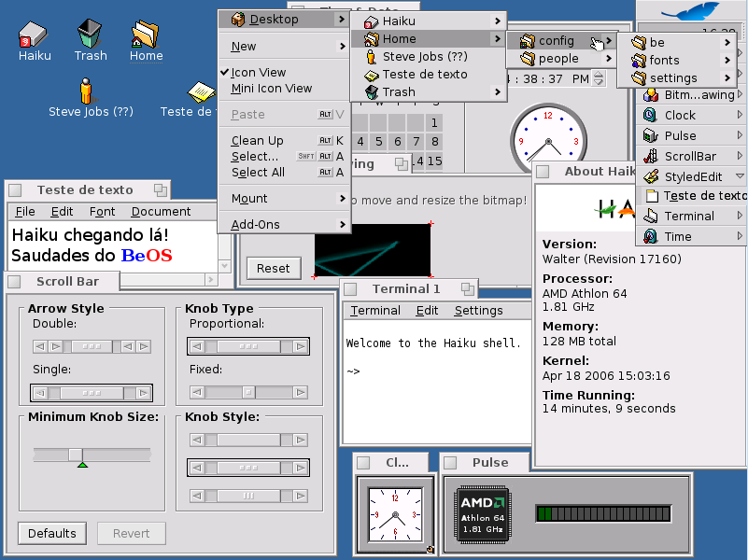Open the Haiku disk icon on desktop
This screenshot has height=560, width=748.
click(35, 34)
